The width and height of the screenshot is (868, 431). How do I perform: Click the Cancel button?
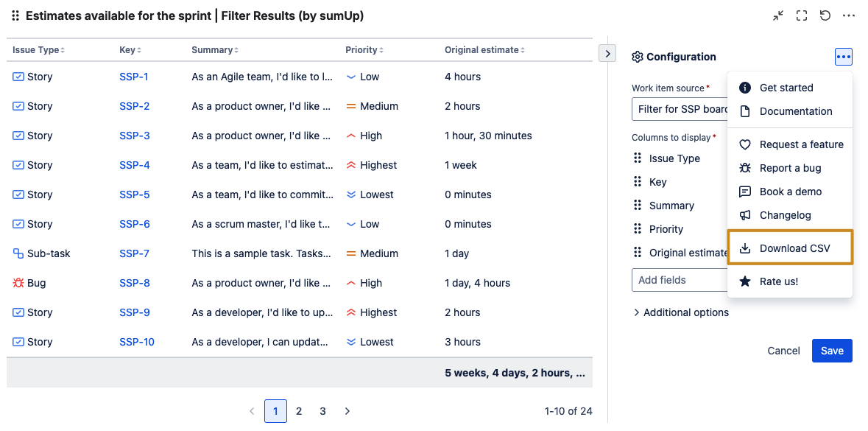click(783, 351)
